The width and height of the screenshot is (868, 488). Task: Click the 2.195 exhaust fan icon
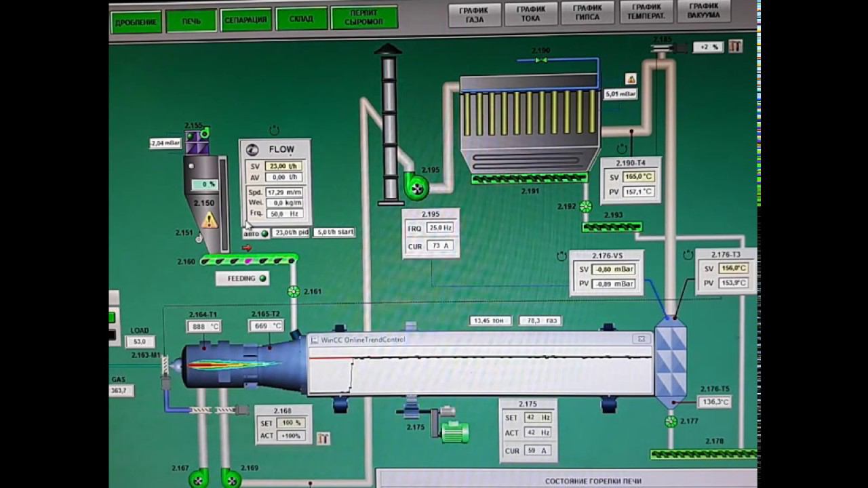pyautogui.click(x=416, y=186)
